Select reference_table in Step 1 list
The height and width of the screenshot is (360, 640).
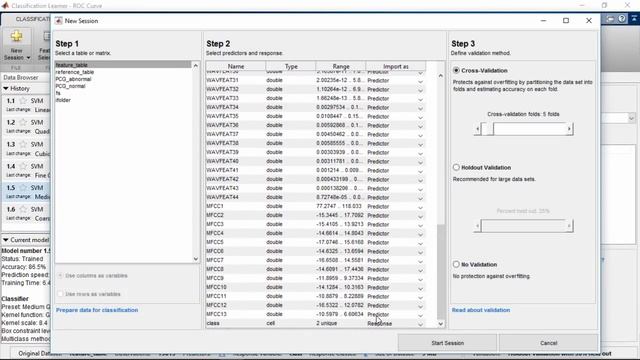point(75,72)
